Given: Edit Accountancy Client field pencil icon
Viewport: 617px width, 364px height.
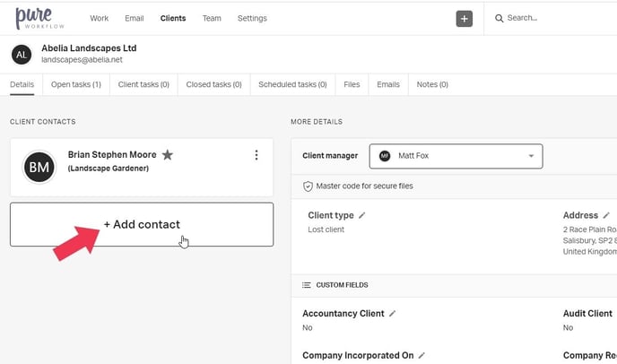Looking at the screenshot, I should click(x=393, y=314).
